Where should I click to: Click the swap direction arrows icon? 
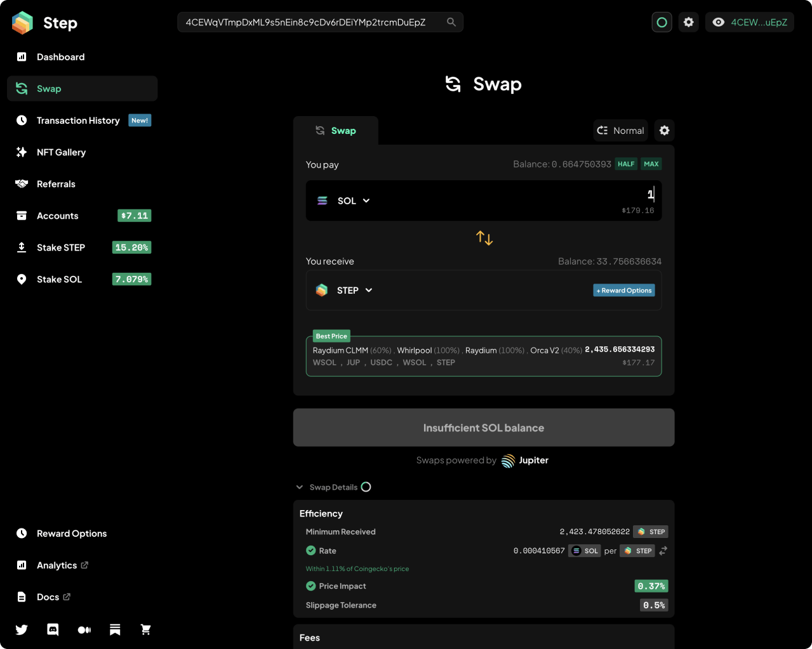click(484, 238)
